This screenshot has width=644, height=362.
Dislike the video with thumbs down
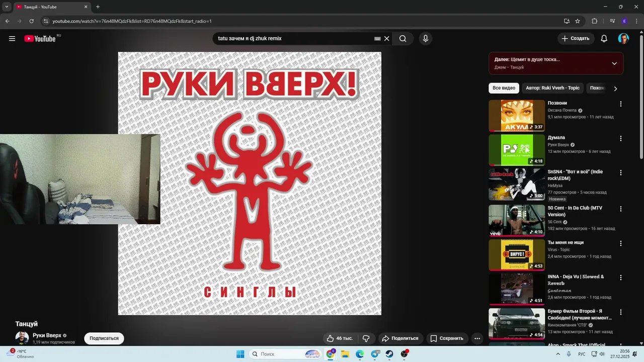[x=366, y=338]
